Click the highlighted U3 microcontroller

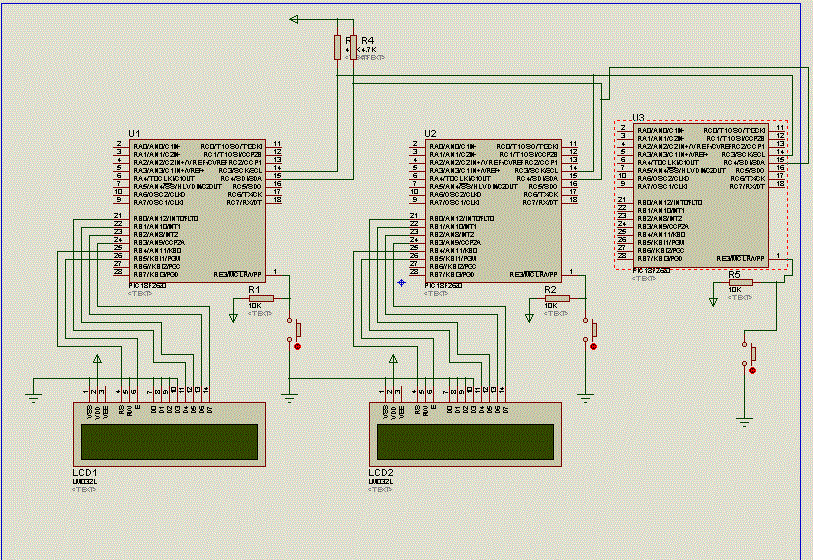(701, 195)
